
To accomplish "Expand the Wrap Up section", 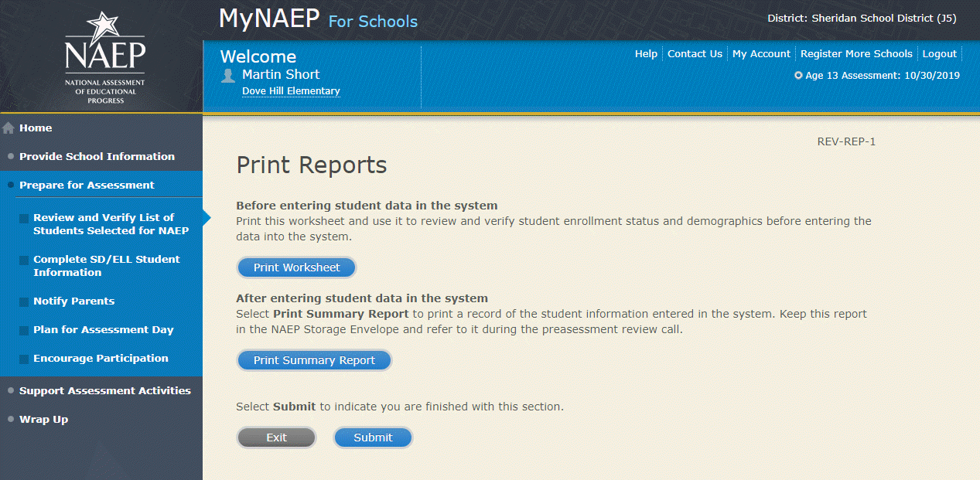I will (x=43, y=420).
